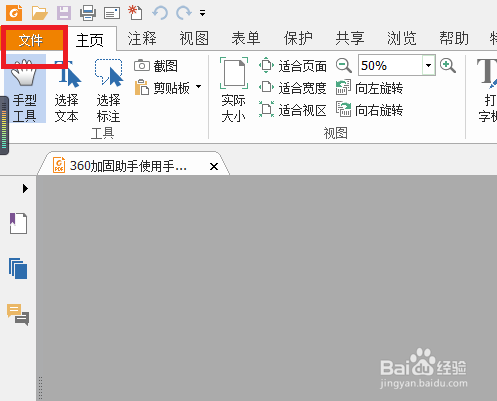This screenshot has height=401, width=497.
Task: Open a file with the folder icon
Action: click(x=40, y=13)
